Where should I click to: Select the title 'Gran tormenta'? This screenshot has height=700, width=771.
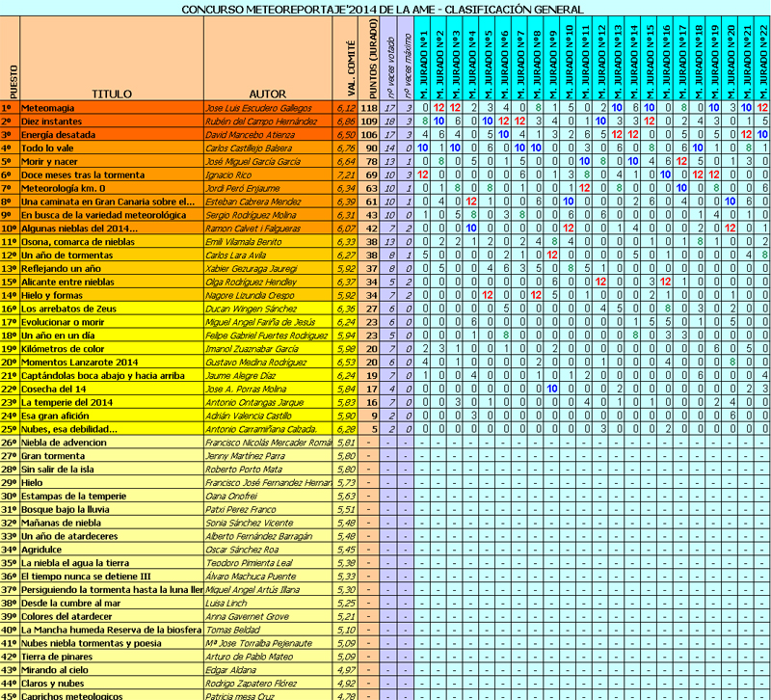53,456
